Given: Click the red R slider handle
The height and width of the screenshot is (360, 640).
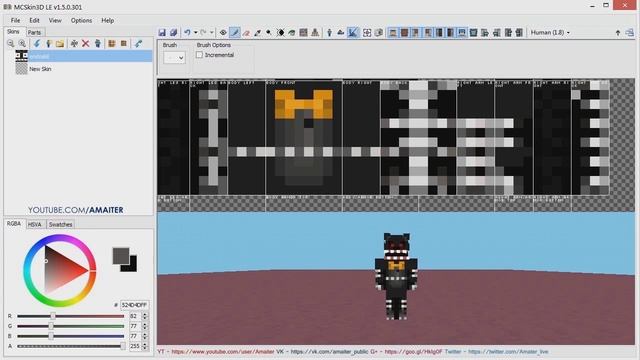Looking at the screenshot, I should click(53, 316).
